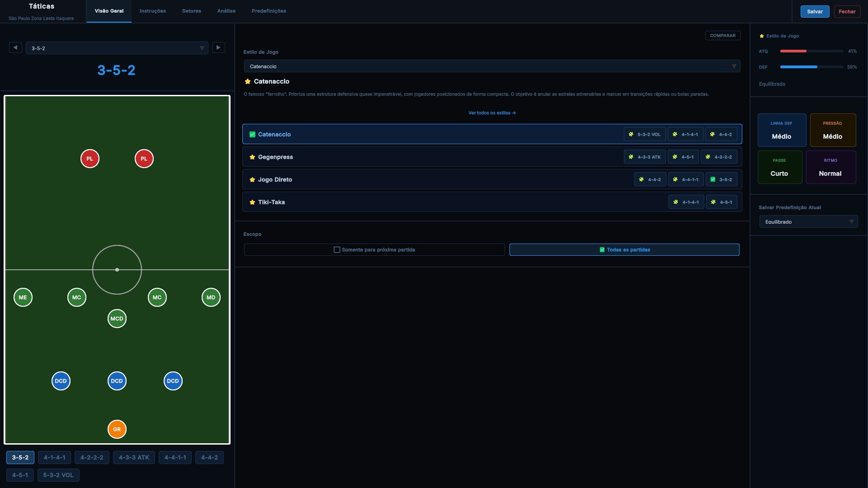Click the COMPARAR button
The width and height of the screenshot is (868, 488).
pos(722,35)
